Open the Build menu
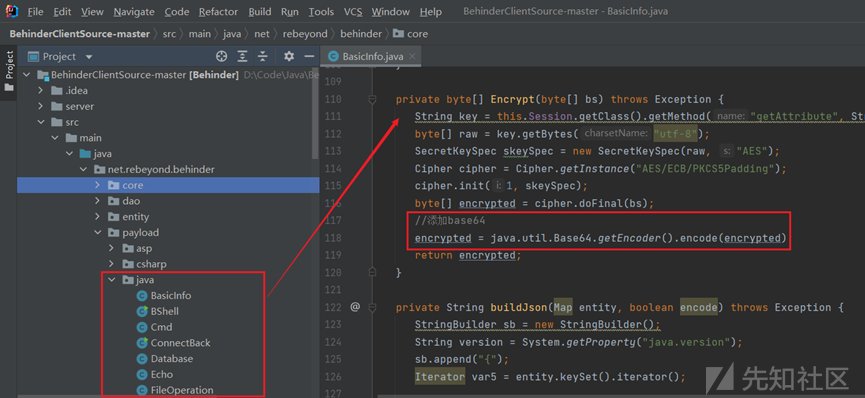This screenshot has height=398, width=865. tap(259, 12)
